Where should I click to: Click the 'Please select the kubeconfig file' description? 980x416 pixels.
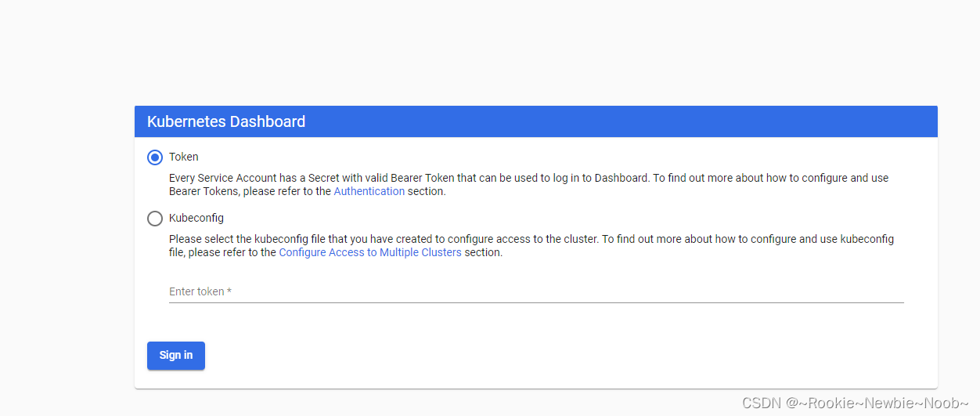[531, 245]
